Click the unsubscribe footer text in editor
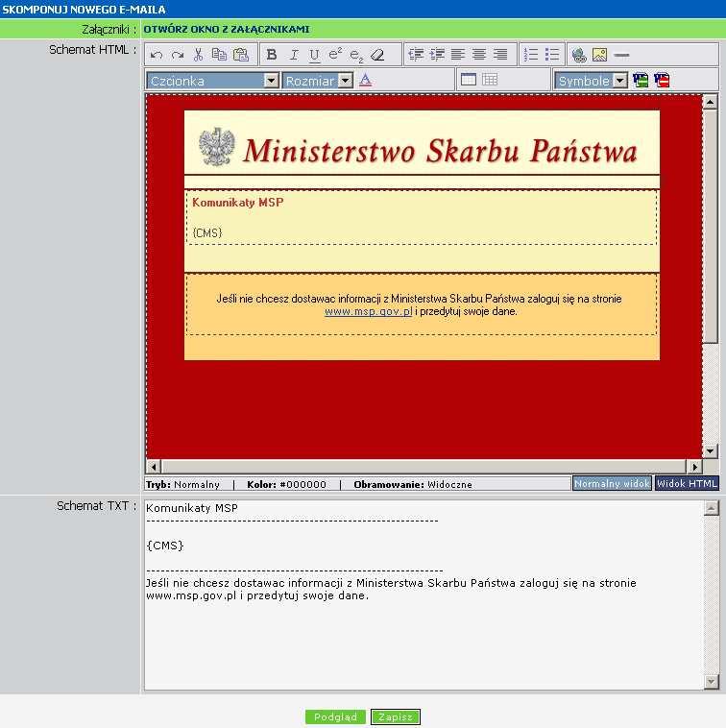Image resolution: width=726 pixels, height=728 pixels. click(419, 304)
